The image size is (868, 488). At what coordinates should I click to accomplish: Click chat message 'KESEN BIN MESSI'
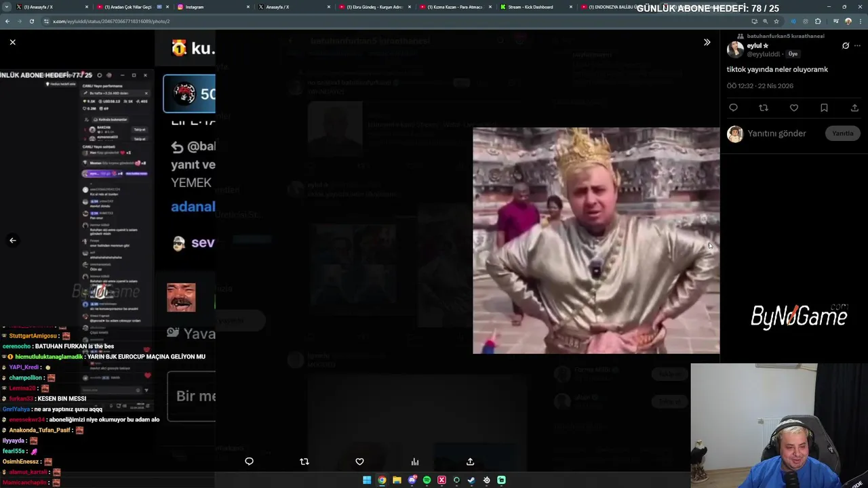click(x=62, y=399)
